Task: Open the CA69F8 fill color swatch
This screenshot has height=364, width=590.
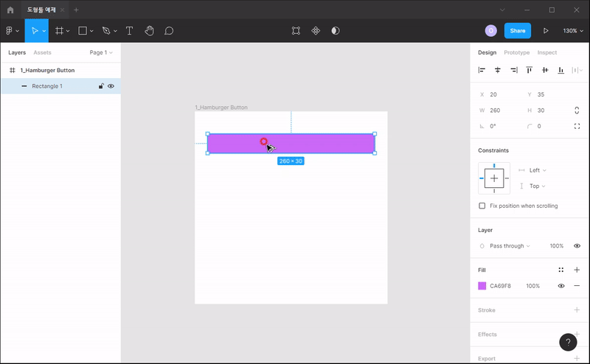Action: pyautogui.click(x=482, y=286)
